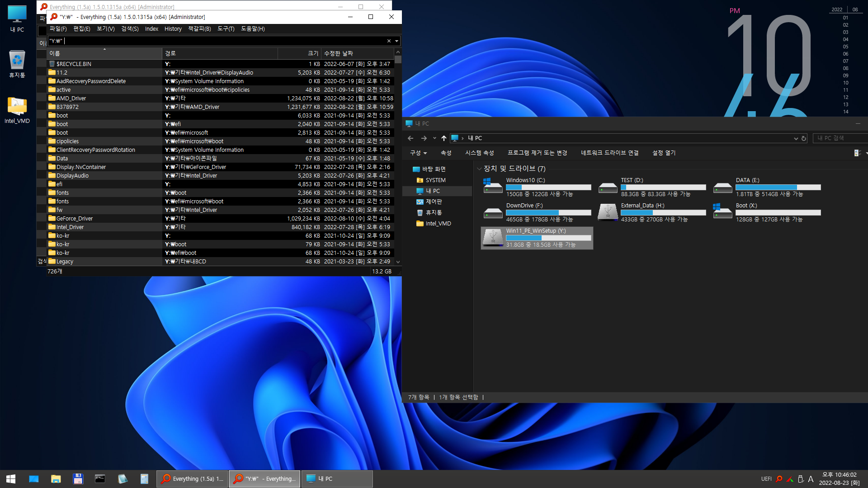The image size is (868, 488).
Task: Open recent locations dropdown in explorer
Action: coord(434,138)
